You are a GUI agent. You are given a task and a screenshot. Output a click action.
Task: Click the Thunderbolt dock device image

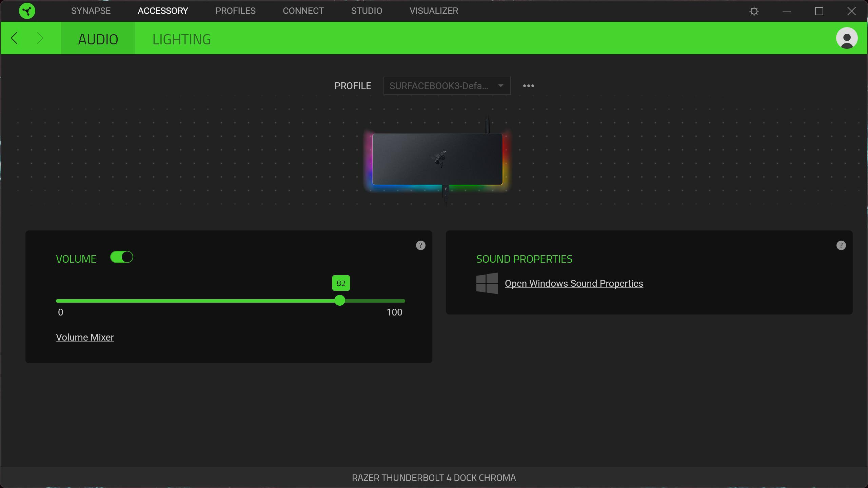437,159
